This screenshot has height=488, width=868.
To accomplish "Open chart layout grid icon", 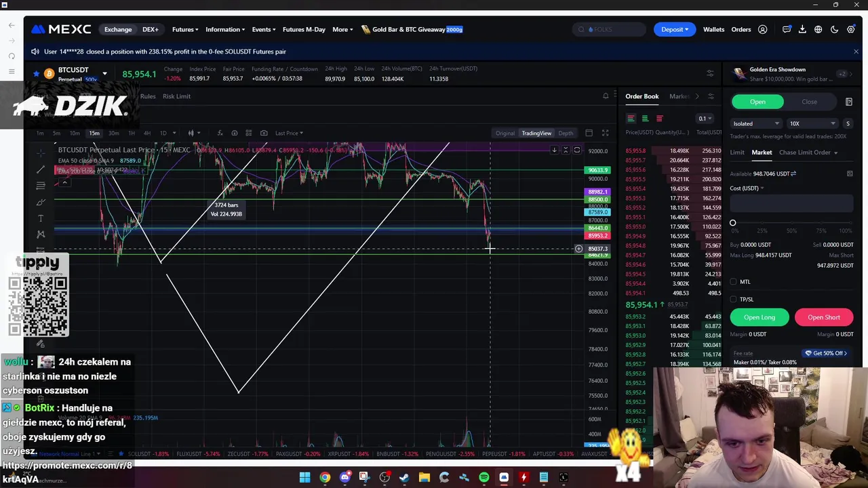I will click(249, 133).
